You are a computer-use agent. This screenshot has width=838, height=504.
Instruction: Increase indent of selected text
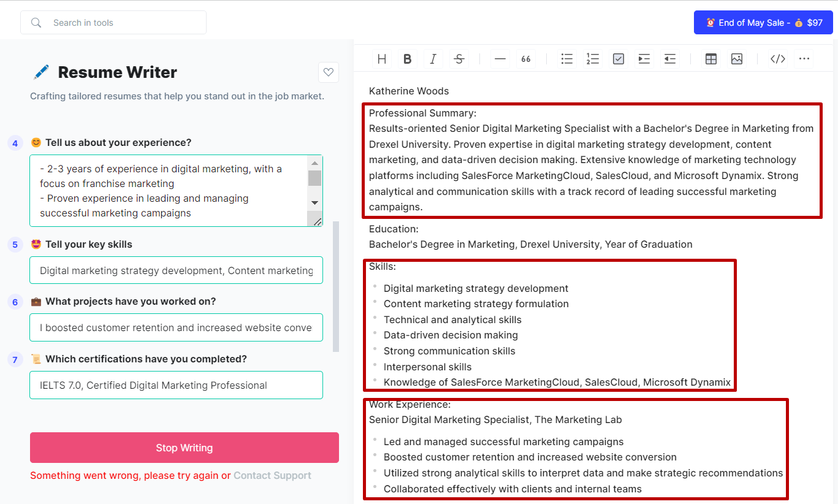[x=644, y=59]
